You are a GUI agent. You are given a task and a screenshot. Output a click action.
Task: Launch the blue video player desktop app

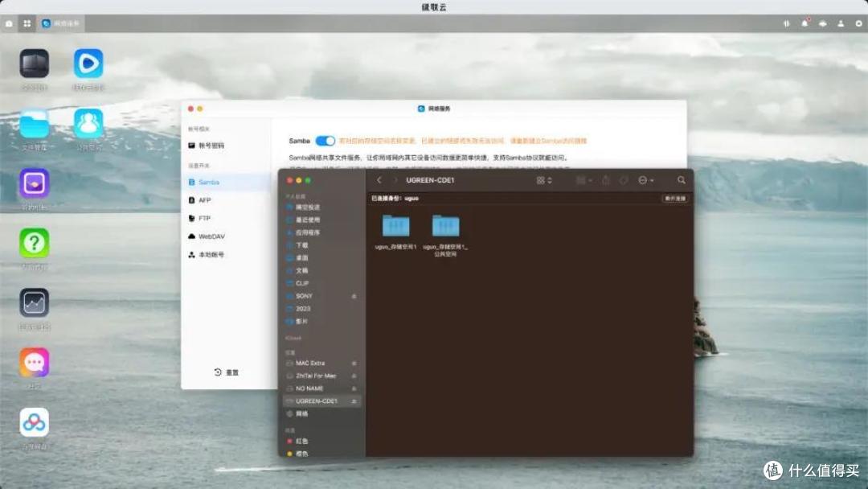click(x=88, y=63)
